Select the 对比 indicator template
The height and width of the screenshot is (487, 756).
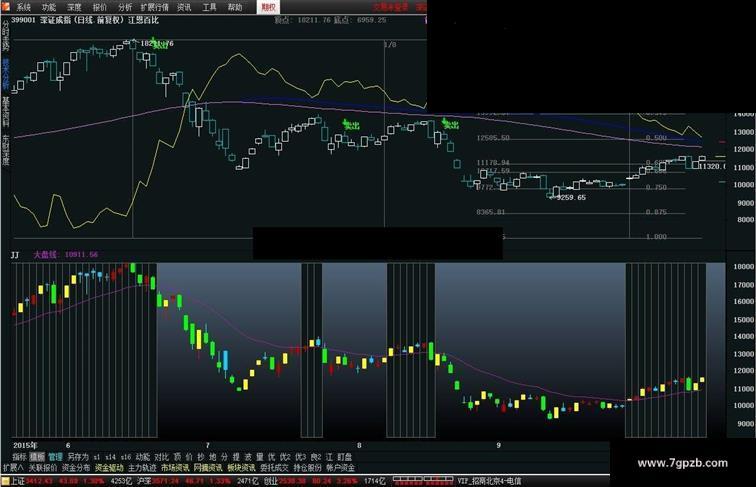[162, 457]
